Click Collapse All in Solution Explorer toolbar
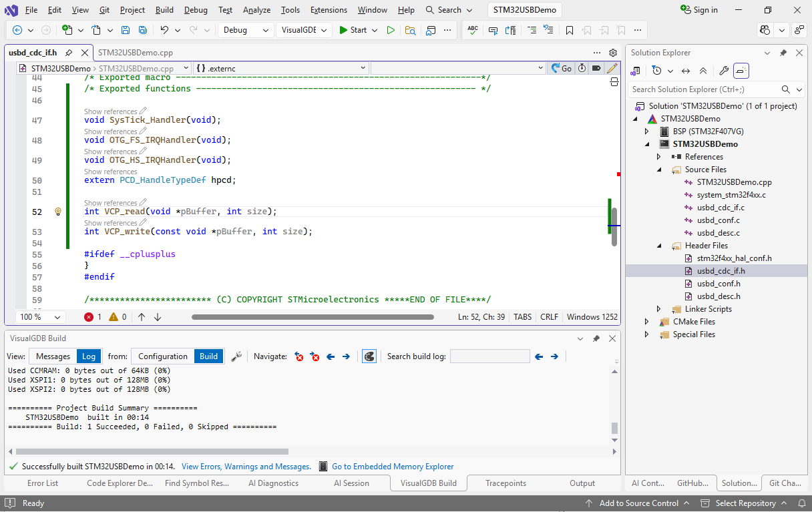This screenshot has height=512, width=812. (703, 71)
